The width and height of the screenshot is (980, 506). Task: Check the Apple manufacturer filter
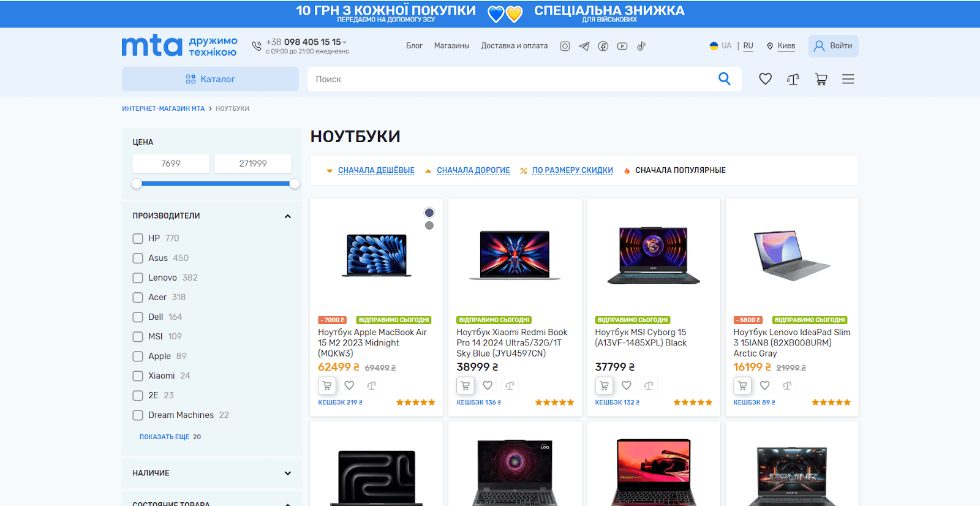click(138, 357)
